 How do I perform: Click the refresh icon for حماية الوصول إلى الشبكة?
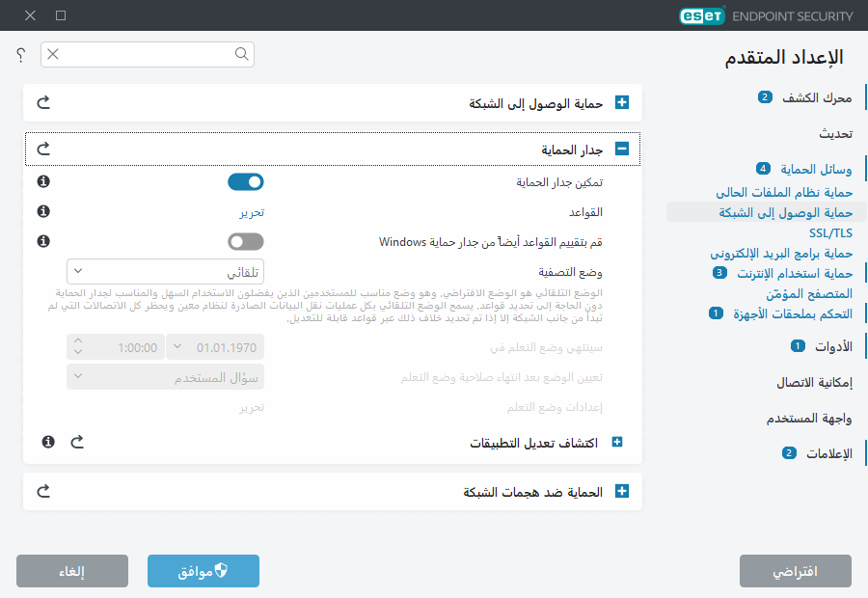coord(42,101)
